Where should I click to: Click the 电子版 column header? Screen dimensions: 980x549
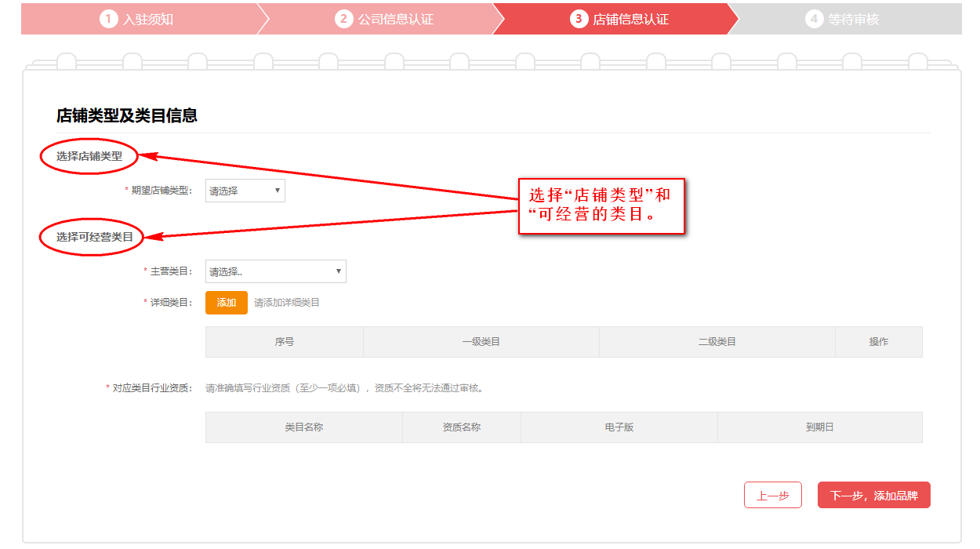[619, 427]
